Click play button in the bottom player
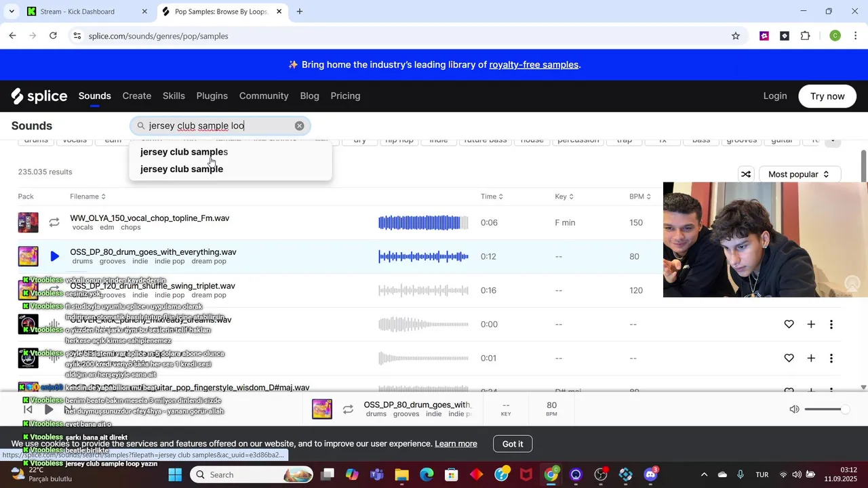The height and width of the screenshot is (488, 868). coord(49,409)
